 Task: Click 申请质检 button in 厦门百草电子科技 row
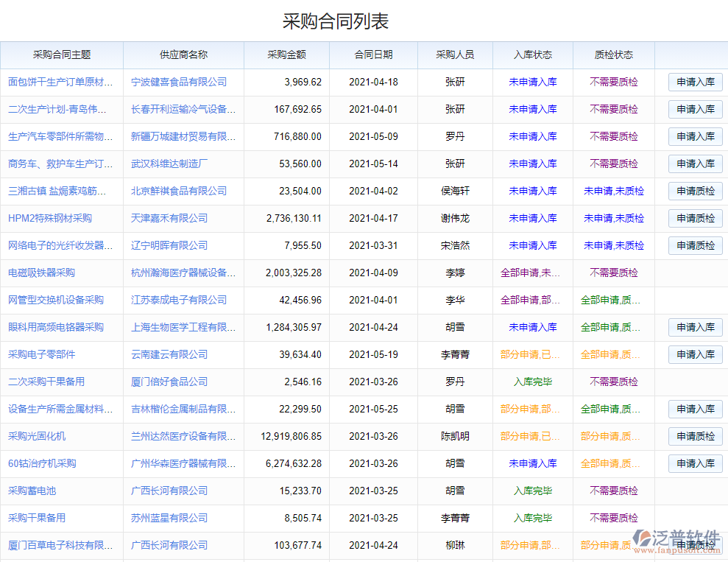point(695,545)
